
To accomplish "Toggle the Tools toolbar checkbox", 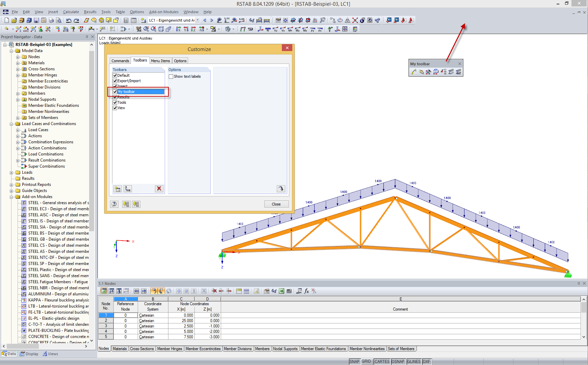I will (x=115, y=102).
